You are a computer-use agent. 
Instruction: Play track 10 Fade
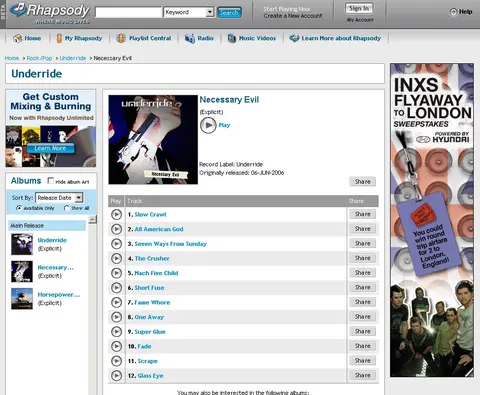point(116,346)
